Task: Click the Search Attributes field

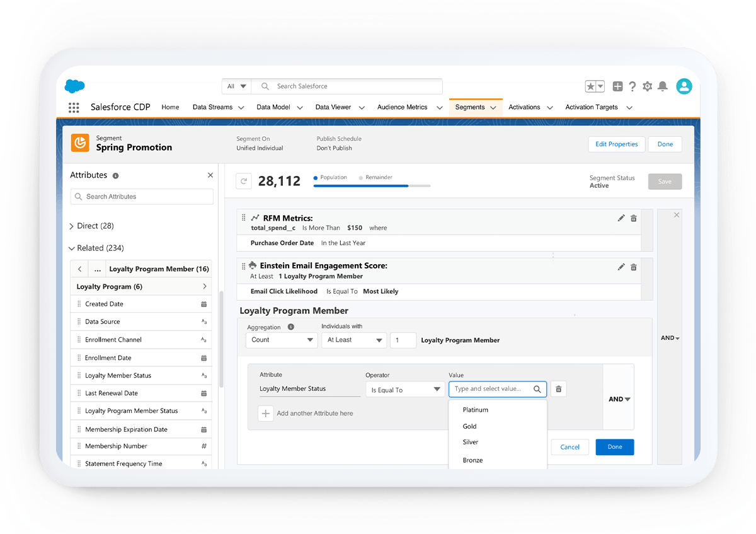Action: (x=142, y=197)
